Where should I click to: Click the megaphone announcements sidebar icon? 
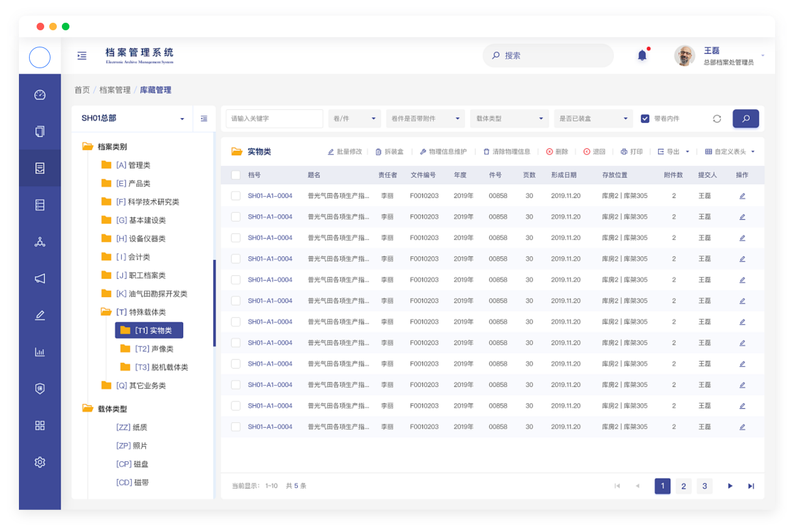pos(40,278)
